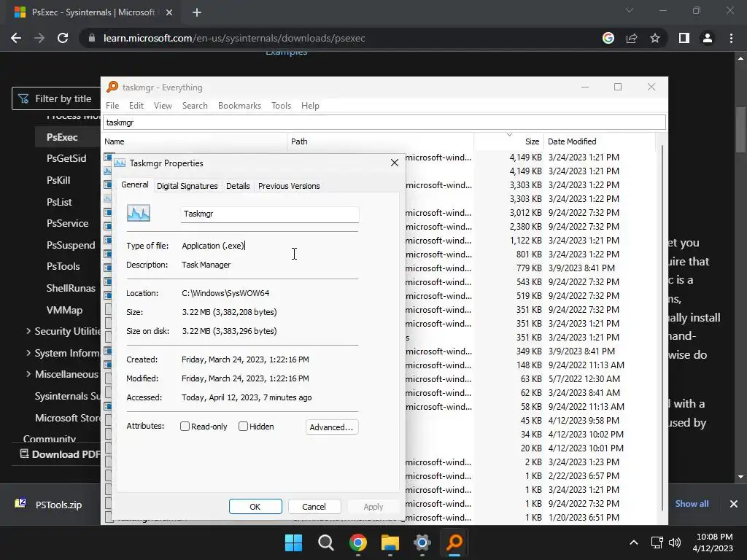
Task: Close the Taskmgr Properties dialog
Action: pos(395,163)
